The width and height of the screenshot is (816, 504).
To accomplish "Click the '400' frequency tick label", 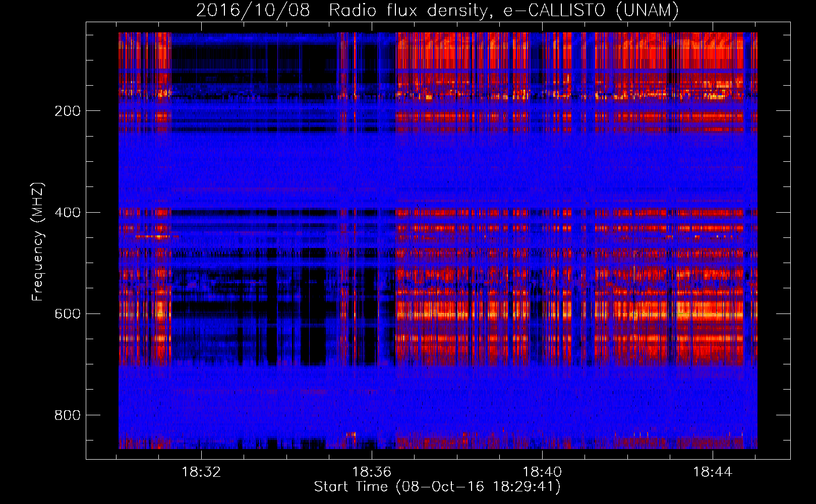I will point(68,212).
